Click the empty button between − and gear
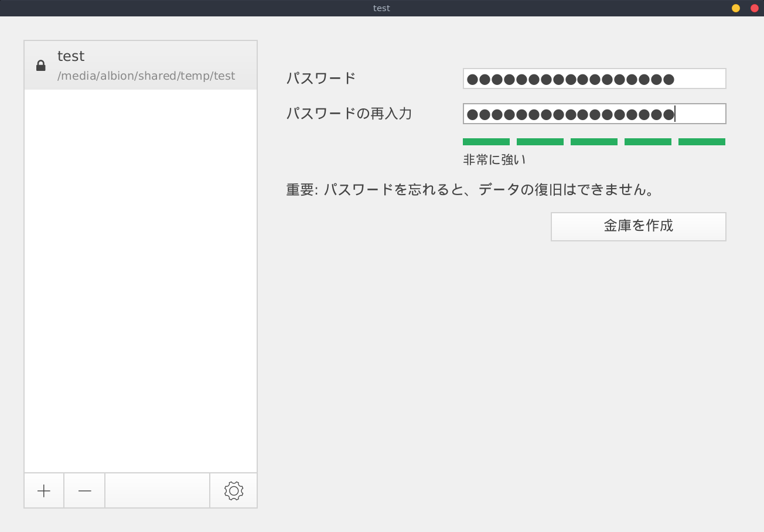 [x=157, y=490]
